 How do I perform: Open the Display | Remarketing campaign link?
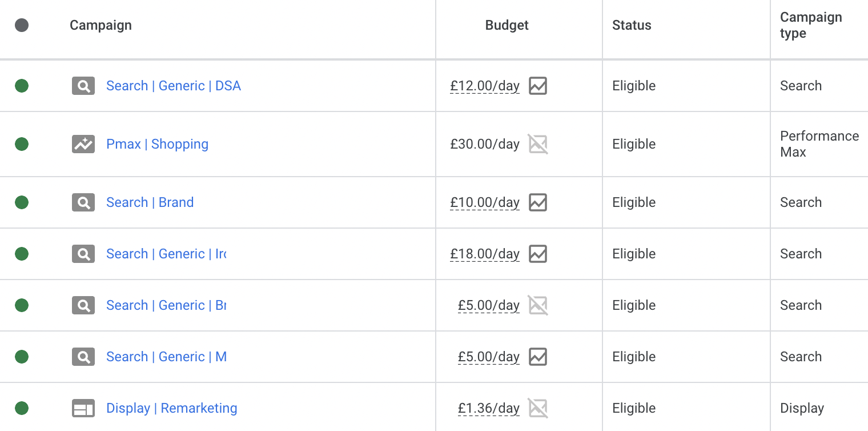click(x=171, y=408)
